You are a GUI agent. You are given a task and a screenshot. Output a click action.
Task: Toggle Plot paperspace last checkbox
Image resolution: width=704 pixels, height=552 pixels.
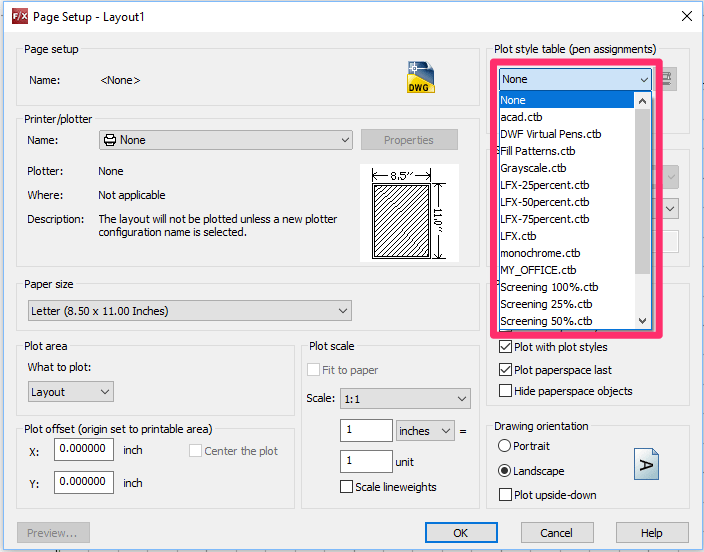tap(505, 370)
